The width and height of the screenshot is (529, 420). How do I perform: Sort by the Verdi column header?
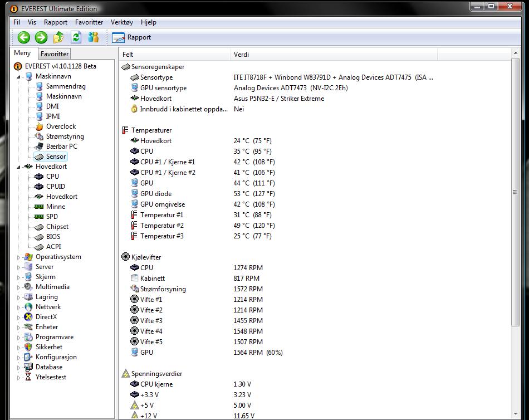[334, 55]
